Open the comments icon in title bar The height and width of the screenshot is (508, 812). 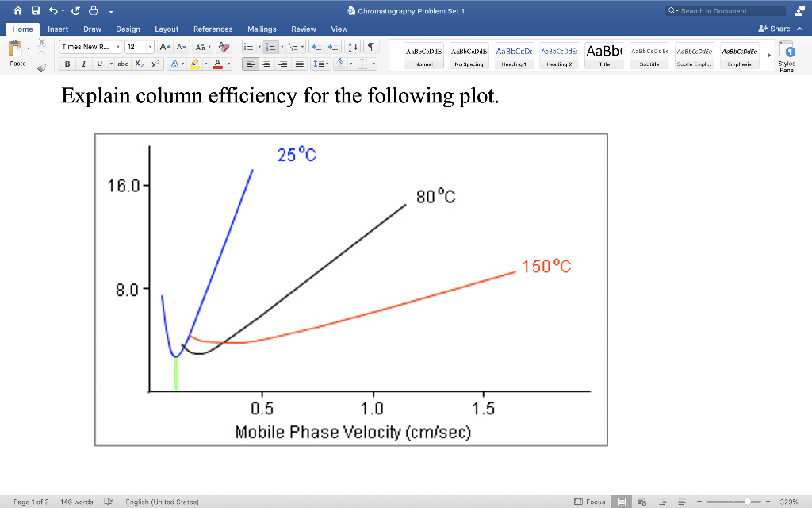coord(800,11)
